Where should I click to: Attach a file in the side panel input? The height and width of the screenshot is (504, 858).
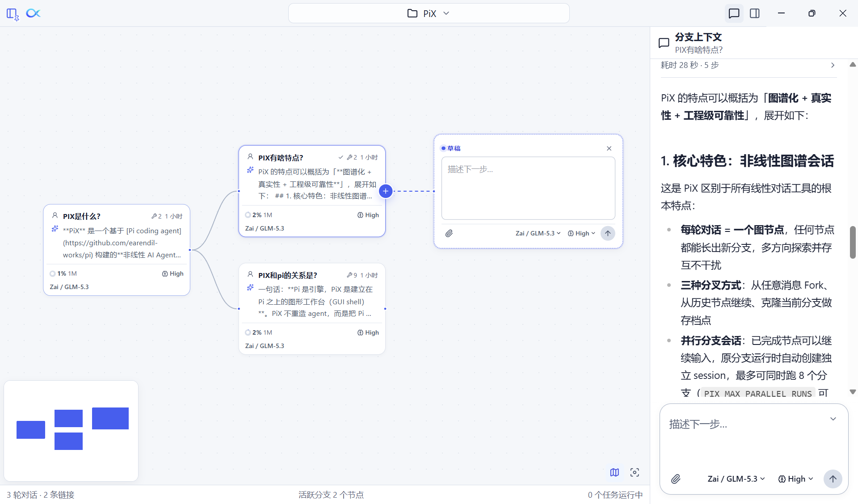[x=676, y=479]
